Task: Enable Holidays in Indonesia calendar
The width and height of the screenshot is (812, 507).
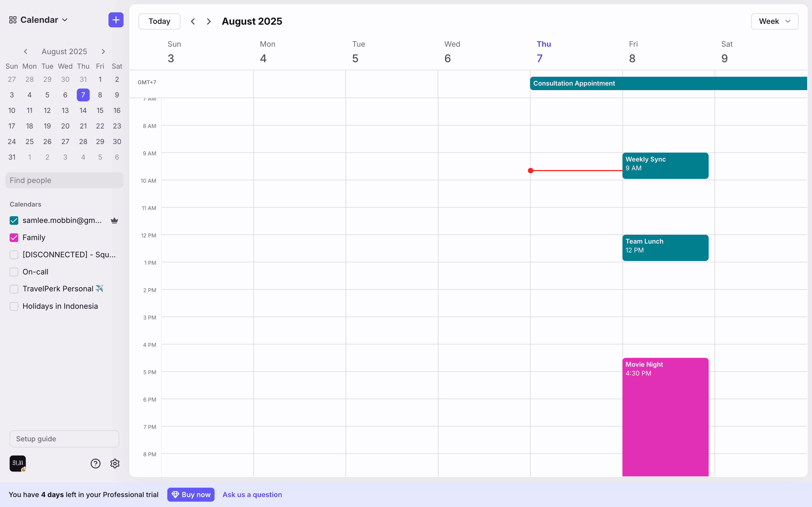Action: pos(14,306)
